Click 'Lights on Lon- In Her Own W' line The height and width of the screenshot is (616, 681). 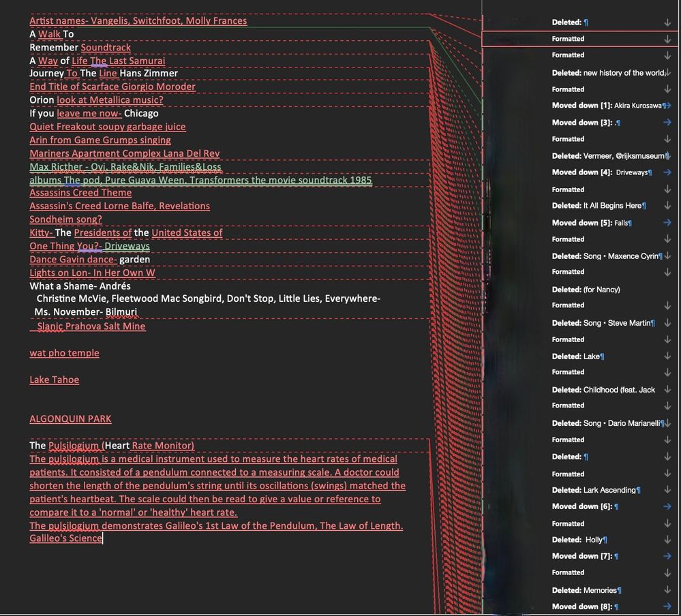point(93,273)
